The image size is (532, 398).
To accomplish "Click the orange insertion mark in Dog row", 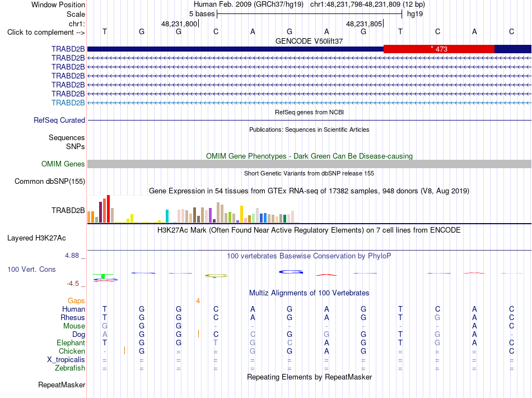I will coord(198,334).
